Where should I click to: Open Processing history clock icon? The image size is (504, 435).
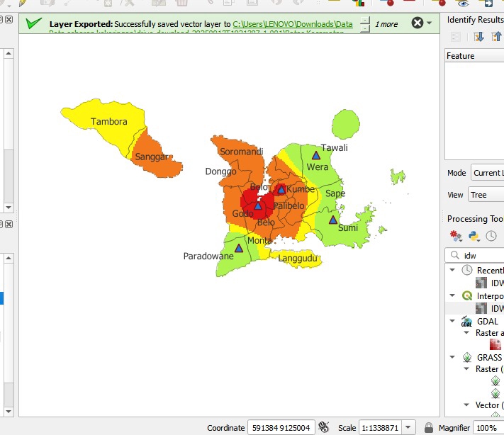pyautogui.click(x=491, y=236)
